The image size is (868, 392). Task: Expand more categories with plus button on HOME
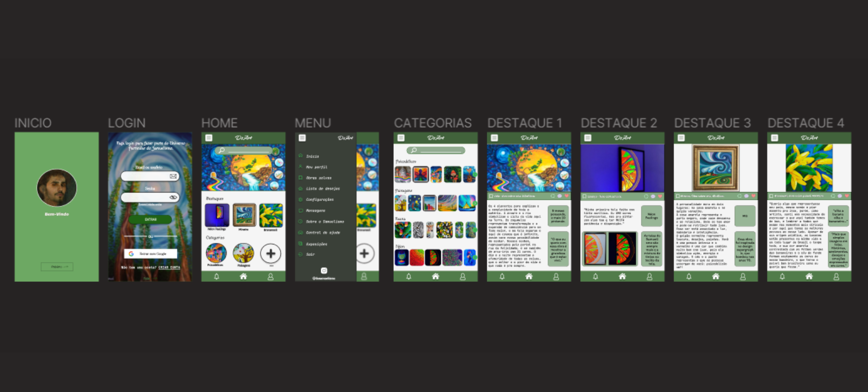point(271,254)
